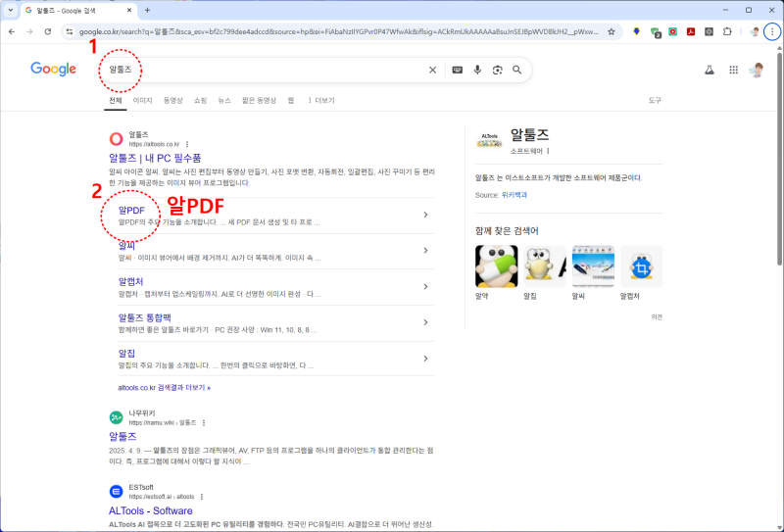Open the new tab with plus button
784x532 pixels.
pos(147,10)
